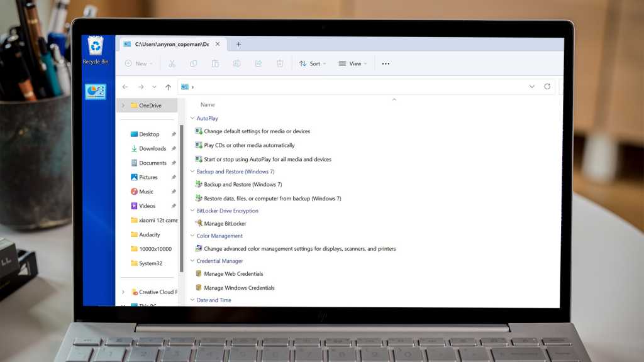This screenshot has height=362, width=644.
Task: Click the Manage Web Credentials vault icon
Action: tap(199, 273)
